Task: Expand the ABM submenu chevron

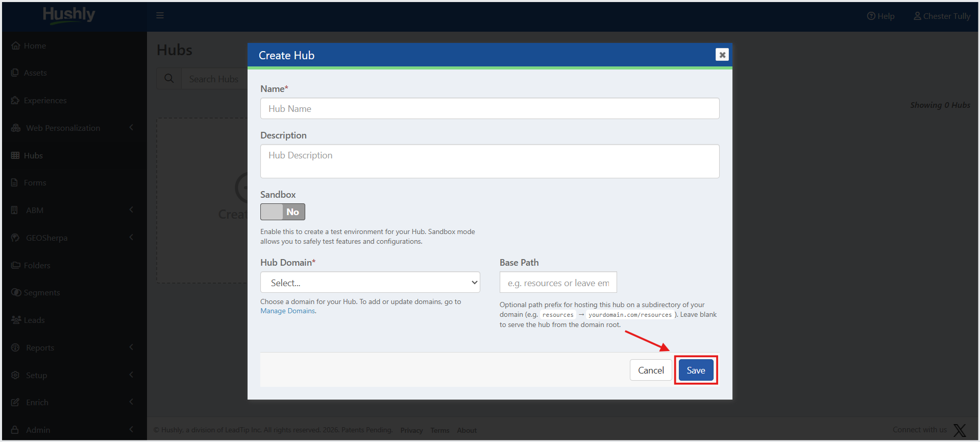Action: tap(131, 210)
